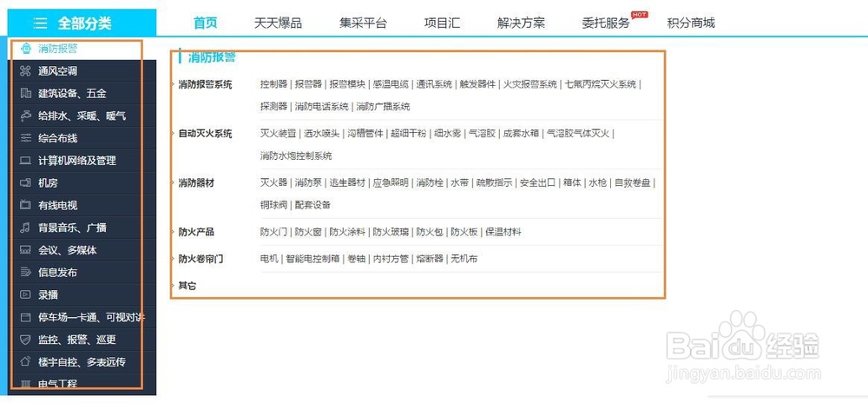Switch to the 天天爆品 tab
The width and height of the screenshot is (868, 403).
click(278, 23)
